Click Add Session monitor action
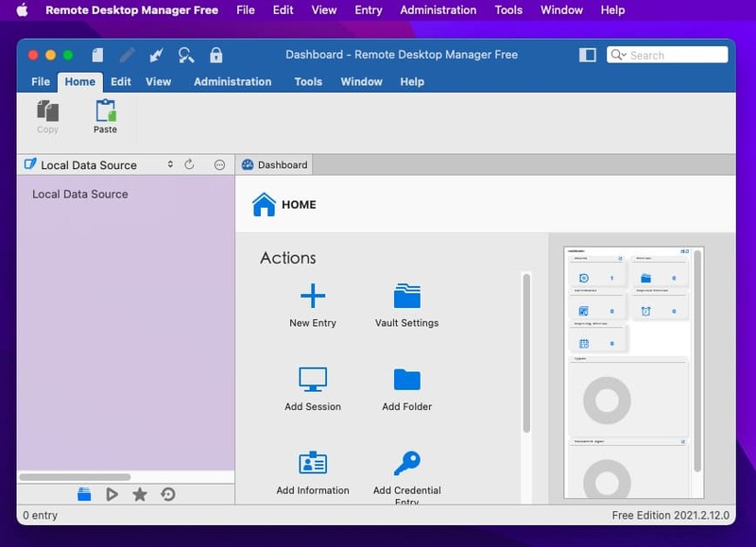Image resolution: width=756 pixels, height=547 pixels. 313,389
